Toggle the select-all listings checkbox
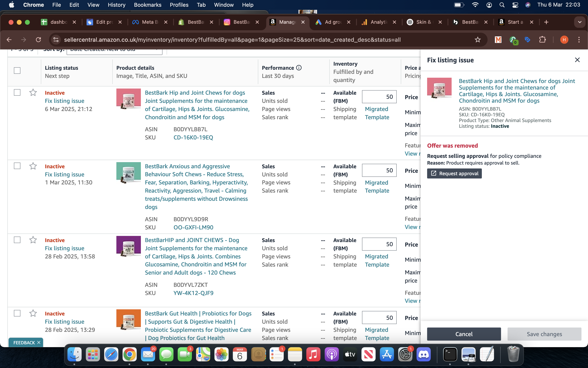 pos(17,71)
